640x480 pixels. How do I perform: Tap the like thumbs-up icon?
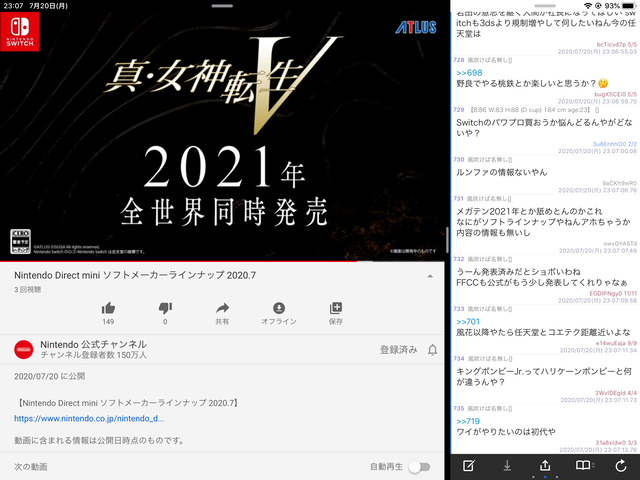pos(108,308)
